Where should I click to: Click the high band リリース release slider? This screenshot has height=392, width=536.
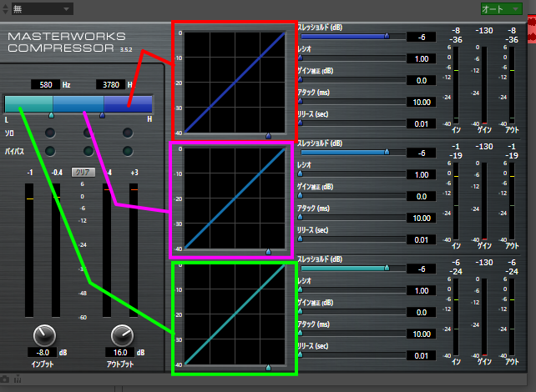[x=353, y=123]
